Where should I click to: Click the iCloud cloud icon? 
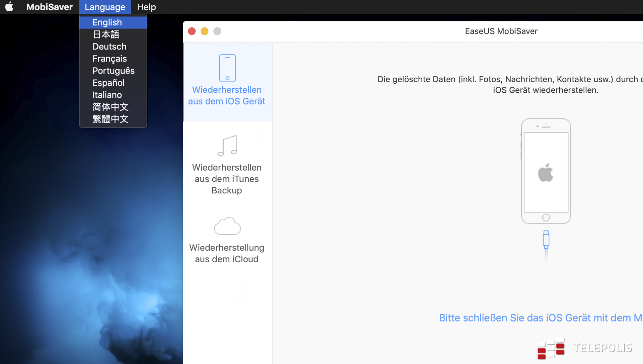(x=227, y=226)
